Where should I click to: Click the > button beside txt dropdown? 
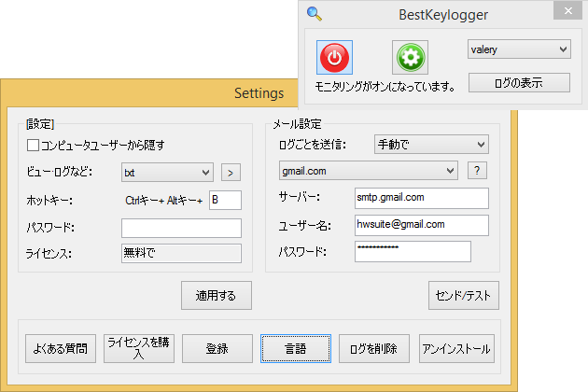click(231, 173)
